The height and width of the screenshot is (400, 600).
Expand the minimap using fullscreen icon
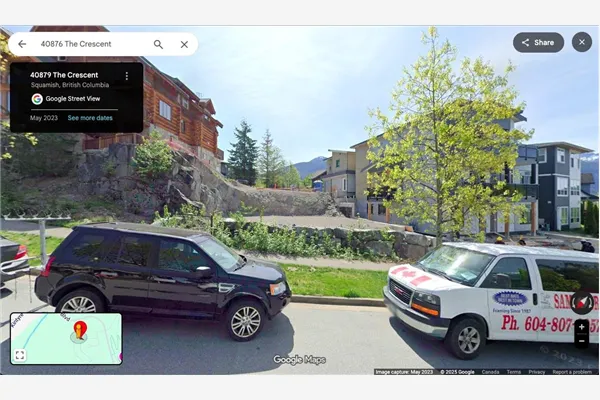tap(20, 355)
